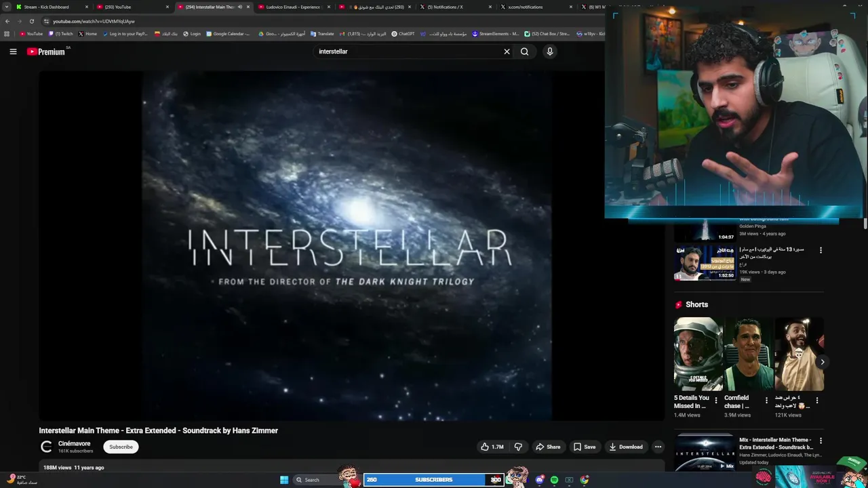868x488 pixels.
Task: Subscribe to Cinémavore channel
Action: [121, 447]
